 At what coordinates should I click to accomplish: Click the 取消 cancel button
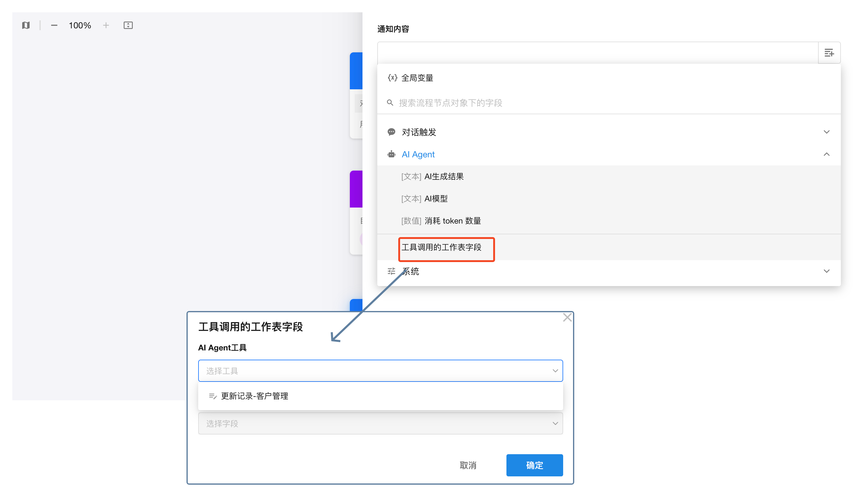click(468, 465)
